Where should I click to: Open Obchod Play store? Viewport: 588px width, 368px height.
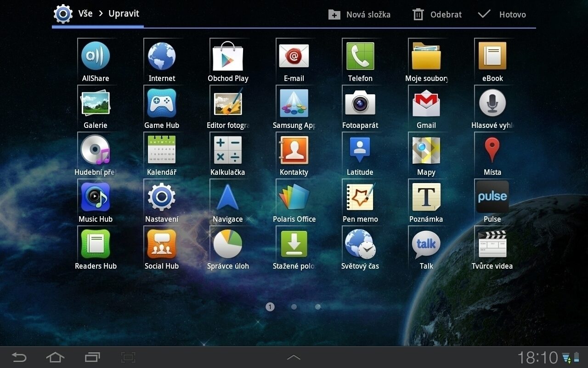click(228, 56)
